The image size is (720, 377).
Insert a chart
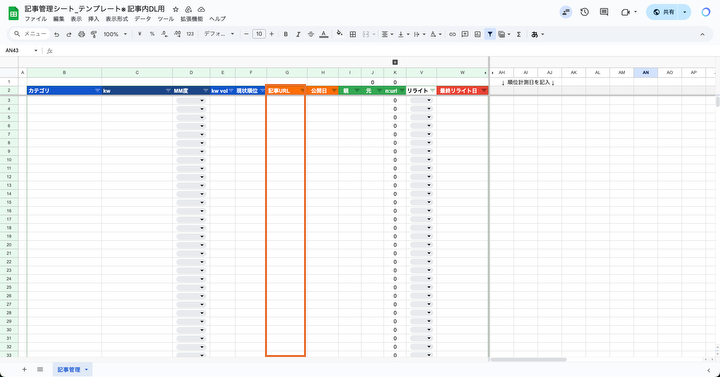pyautogui.click(x=478, y=34)
